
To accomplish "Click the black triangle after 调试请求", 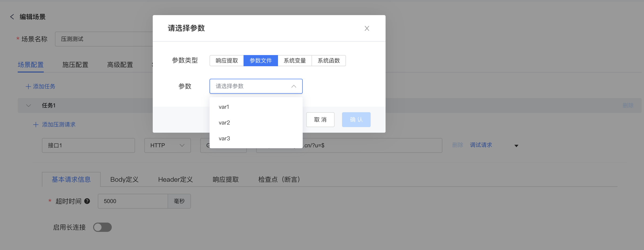I will point(516,146).
